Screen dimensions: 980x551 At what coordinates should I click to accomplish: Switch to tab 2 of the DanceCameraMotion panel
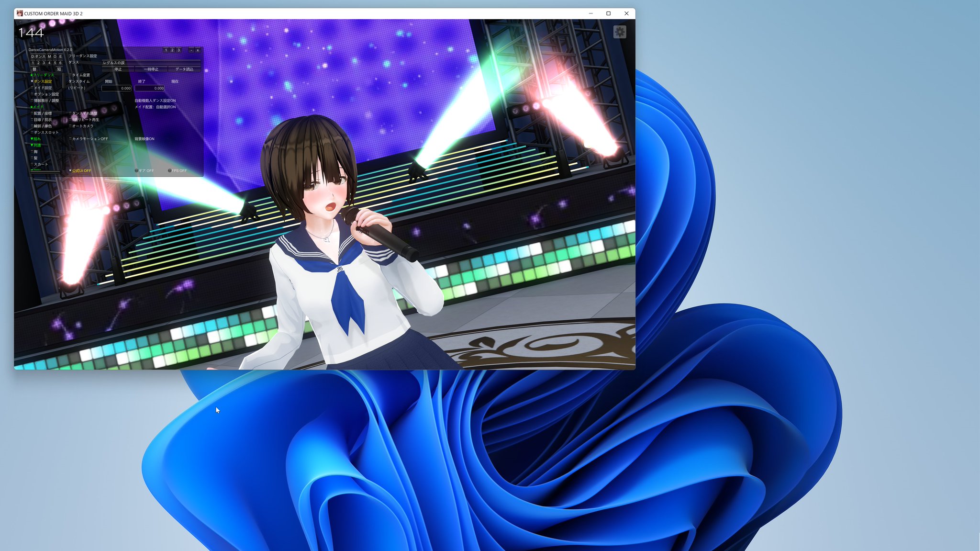click(172, 50)
